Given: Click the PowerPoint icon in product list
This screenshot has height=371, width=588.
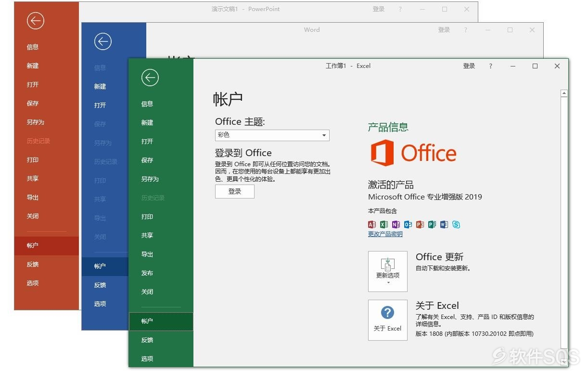Looking at the screenshot, I should pyautogui.click(x=420, y=225).
